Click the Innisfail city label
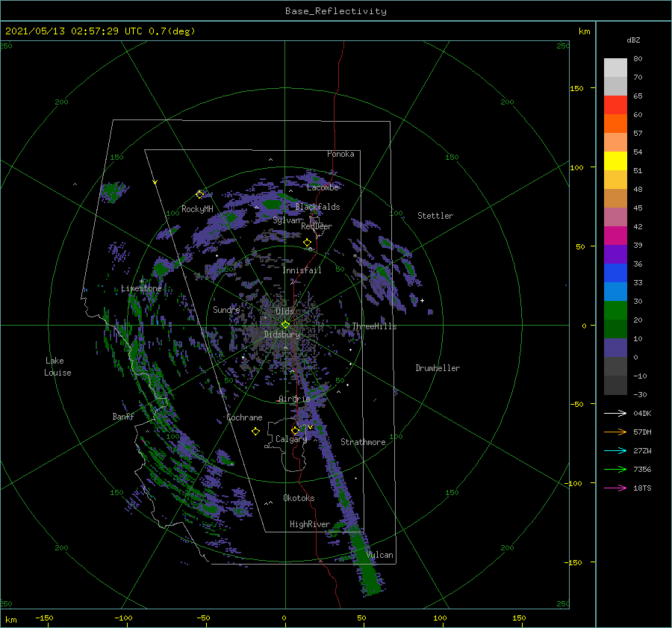The image size is (672, 628). [302, 270]
